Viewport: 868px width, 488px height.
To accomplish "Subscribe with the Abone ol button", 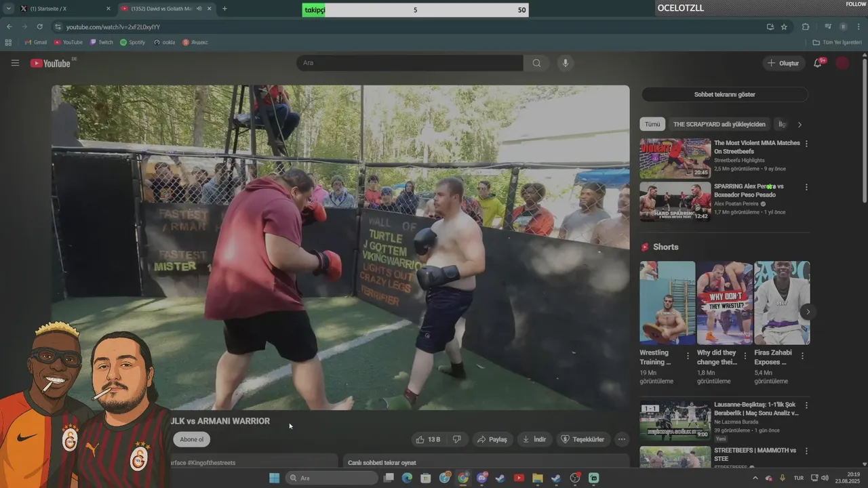I will pos(191,439).
